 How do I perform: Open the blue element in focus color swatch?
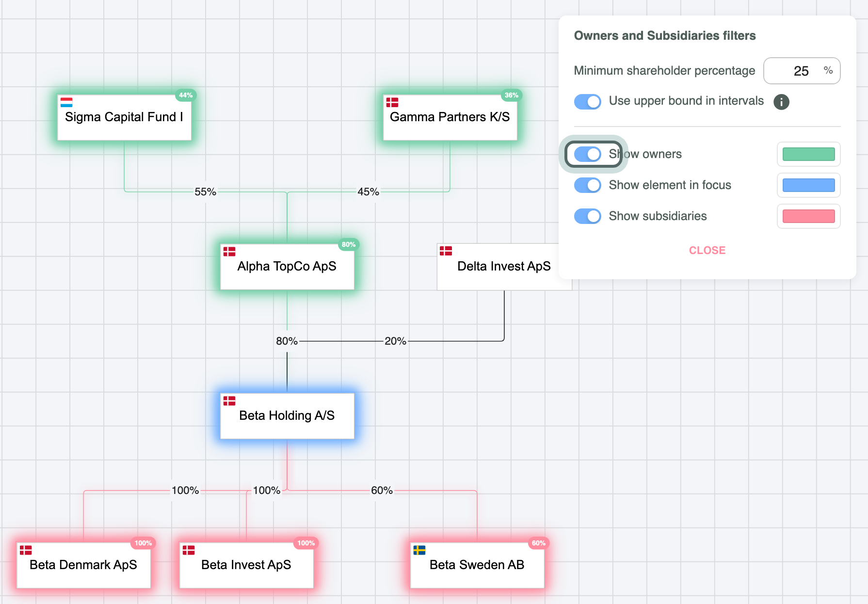(808, 185)
